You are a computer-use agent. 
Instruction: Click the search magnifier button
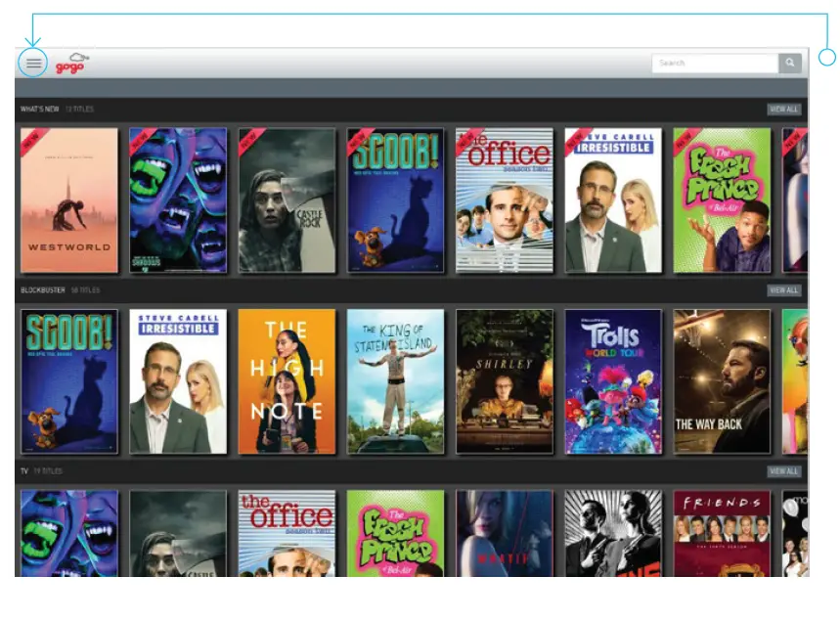[790, 63]
